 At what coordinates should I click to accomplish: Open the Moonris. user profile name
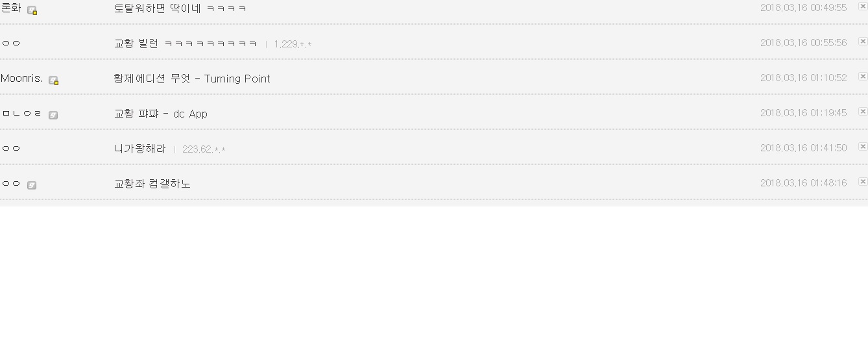coord(21,79)
